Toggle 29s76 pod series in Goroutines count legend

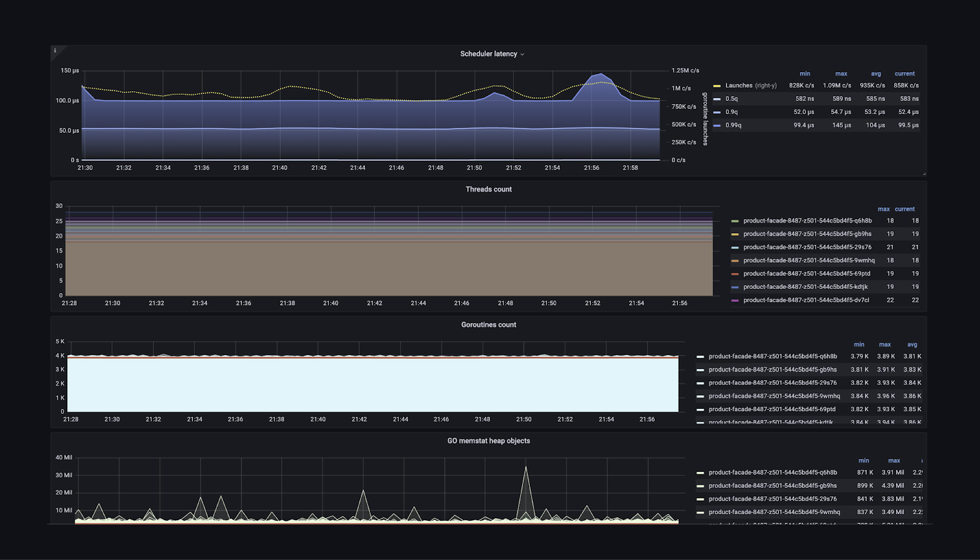click(x=773, y=383)
